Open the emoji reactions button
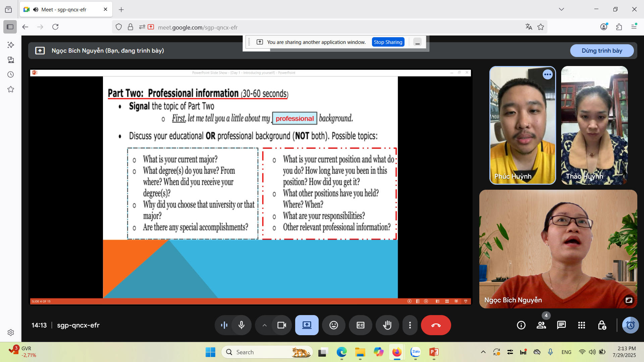 pyautogui.click(x=333, y=325)
